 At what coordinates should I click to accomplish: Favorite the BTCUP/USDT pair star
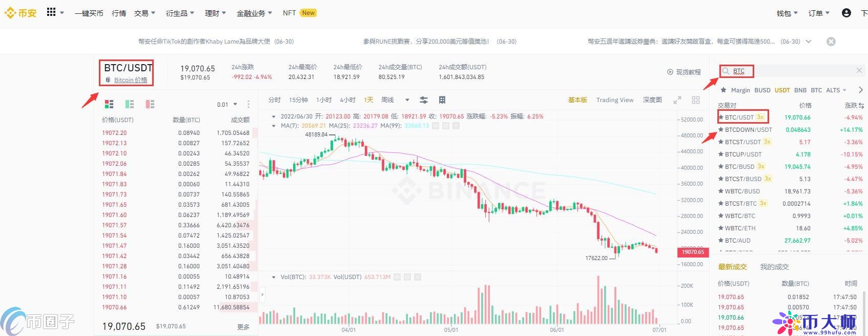[721, 154]
